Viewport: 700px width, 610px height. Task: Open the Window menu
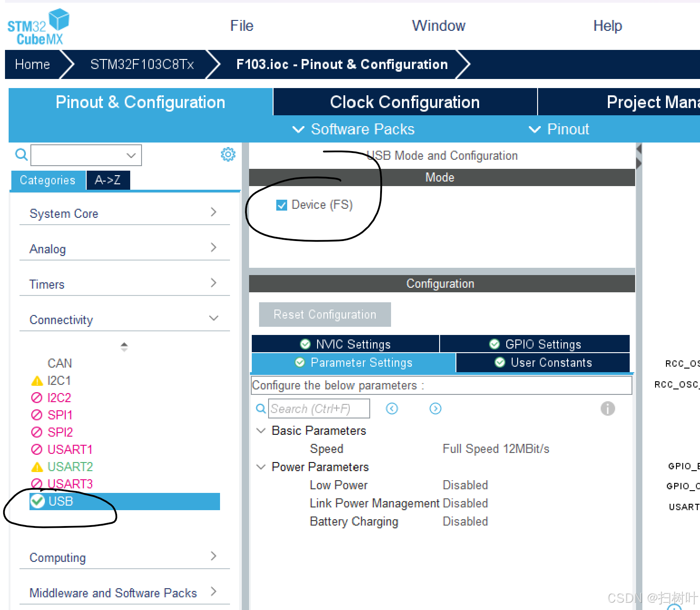coord(439,26)
